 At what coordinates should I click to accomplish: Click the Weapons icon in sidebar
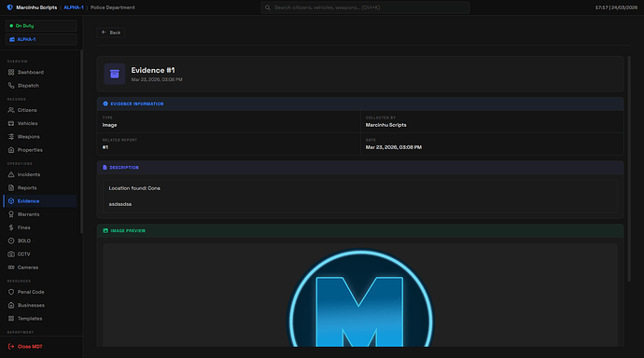[x=11, y=136]
